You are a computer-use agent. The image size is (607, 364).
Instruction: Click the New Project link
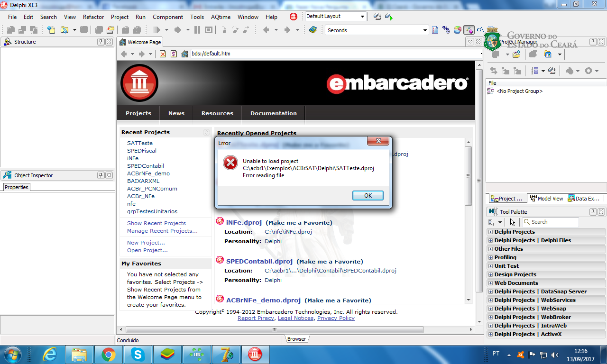146,243
